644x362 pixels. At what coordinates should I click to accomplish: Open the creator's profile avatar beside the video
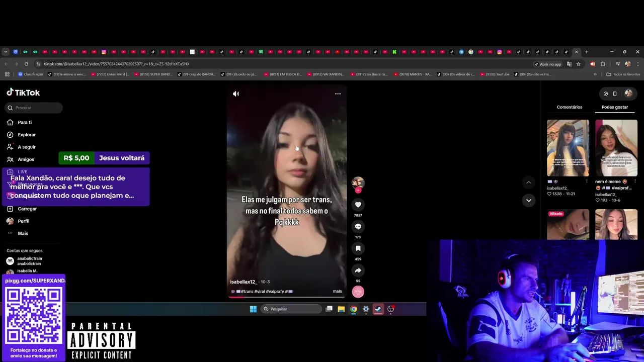pos(358,183)
